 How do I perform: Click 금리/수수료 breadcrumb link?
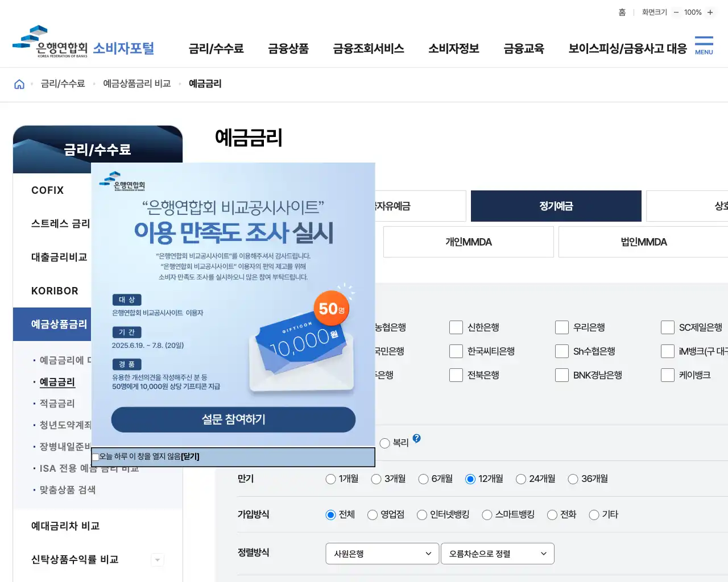click(x=63, y=84)
